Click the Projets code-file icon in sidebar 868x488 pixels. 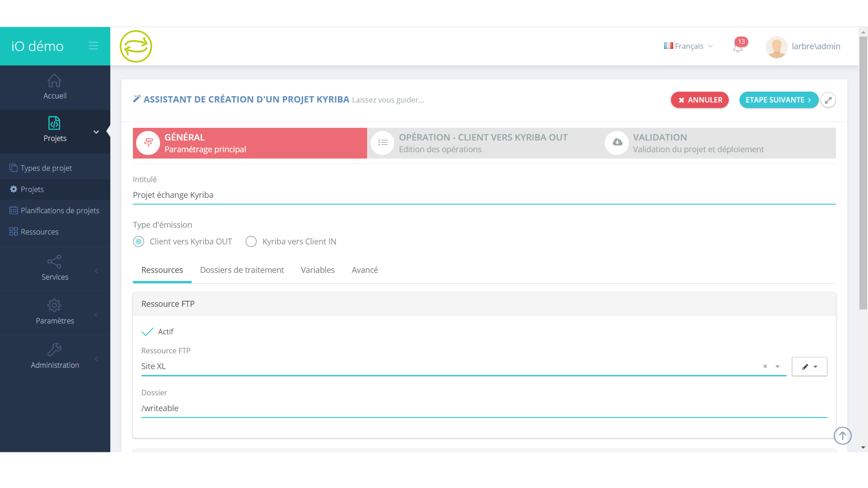point(54,123)
